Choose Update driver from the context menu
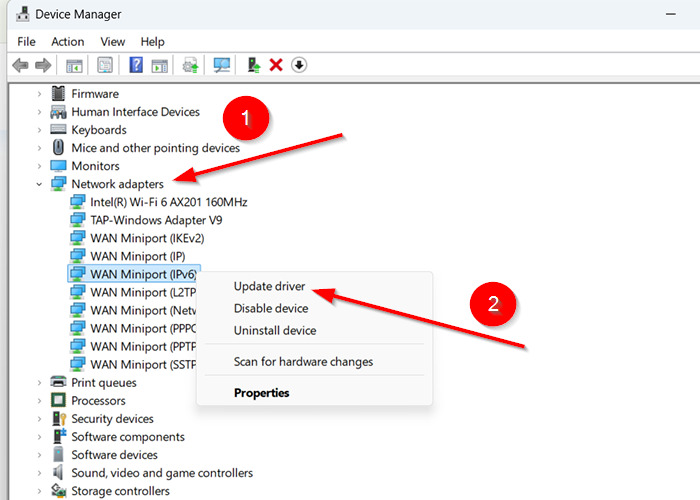The image size is (700, 500). pyautogui.click(x=269, y=287)
